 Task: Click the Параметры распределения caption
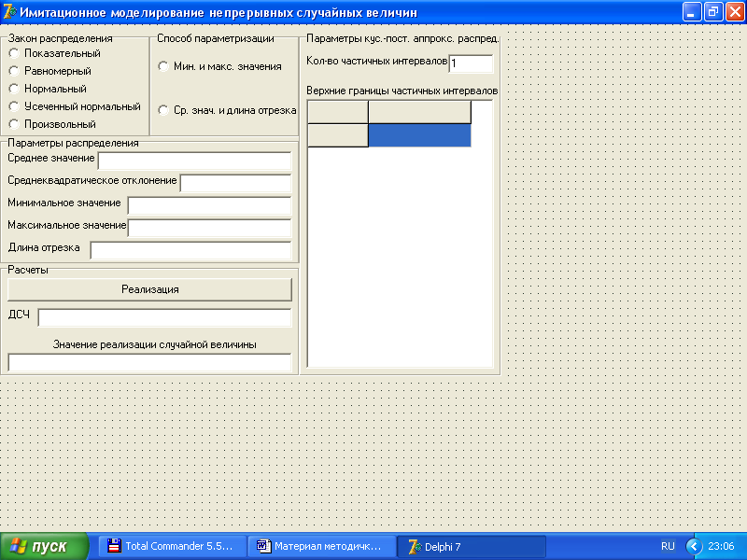coord(74,143)
